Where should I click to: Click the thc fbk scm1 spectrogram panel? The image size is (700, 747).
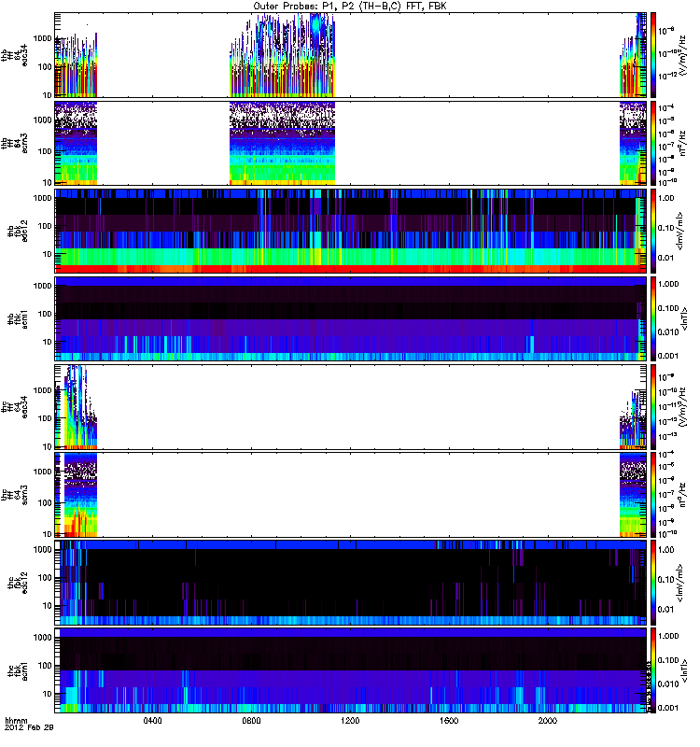(x=351, y=670)
